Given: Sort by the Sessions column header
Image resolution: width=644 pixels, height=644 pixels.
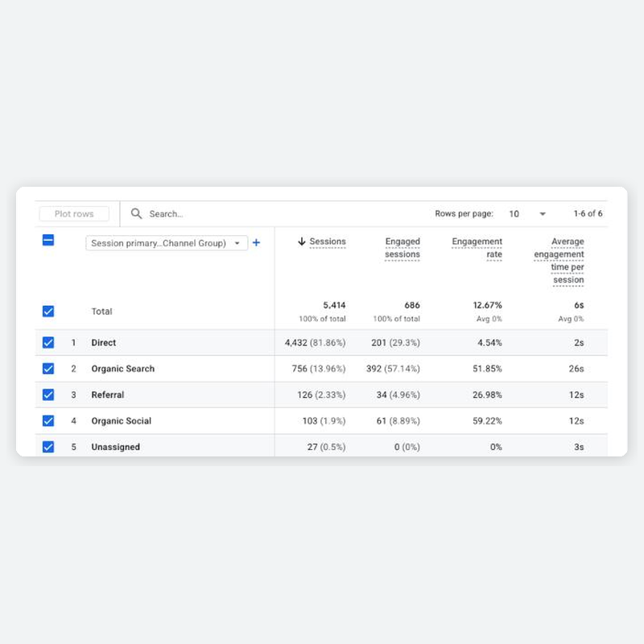Looking at the screenshot, I should click(x=328, y=242).
